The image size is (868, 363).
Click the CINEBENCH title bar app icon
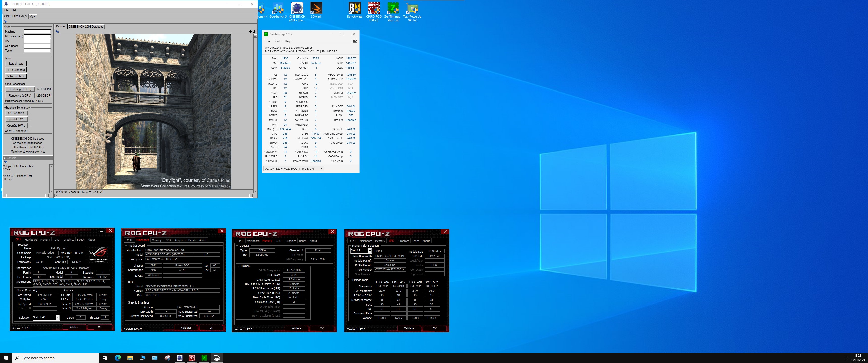click(6, 4)
